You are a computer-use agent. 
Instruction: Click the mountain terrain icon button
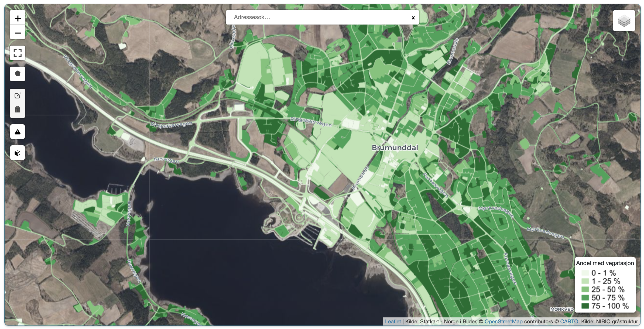point(18,132)
